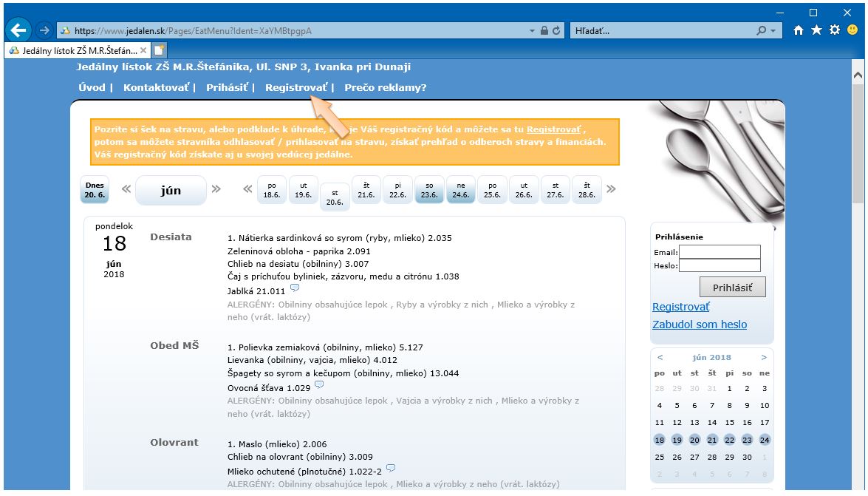Click the Email input field
868x496 pixels.
click(720, 252)
